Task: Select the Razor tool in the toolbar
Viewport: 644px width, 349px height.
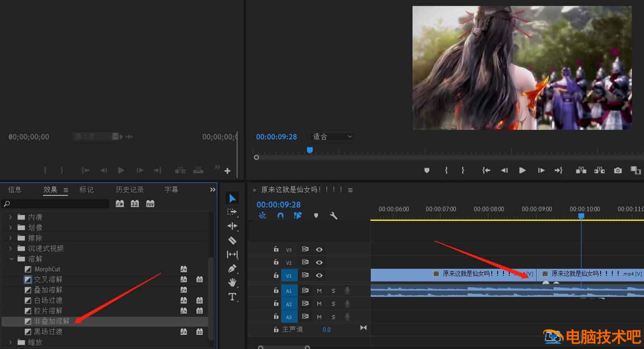Action: pyautogui.click(x=232, y=240)
